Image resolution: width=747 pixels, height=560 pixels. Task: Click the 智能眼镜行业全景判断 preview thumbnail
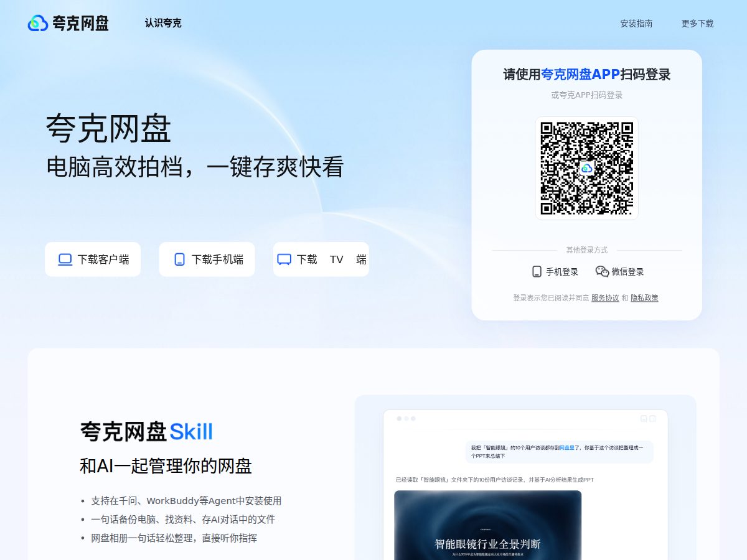(487, 525)
